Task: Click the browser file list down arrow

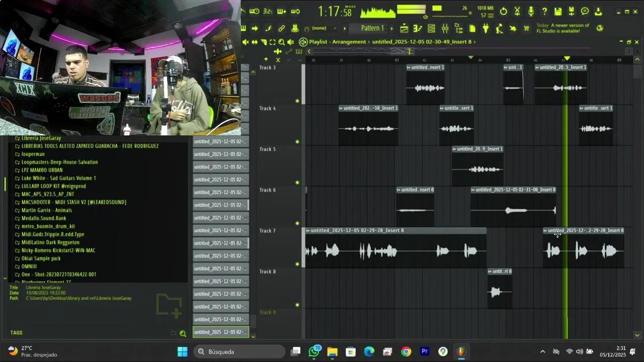Action: coord(253,336)
